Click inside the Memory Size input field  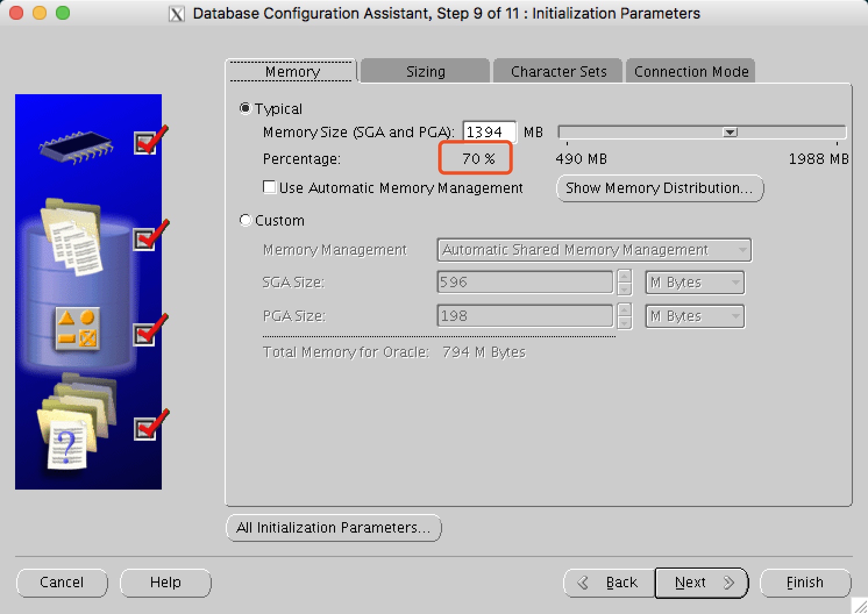489,132
